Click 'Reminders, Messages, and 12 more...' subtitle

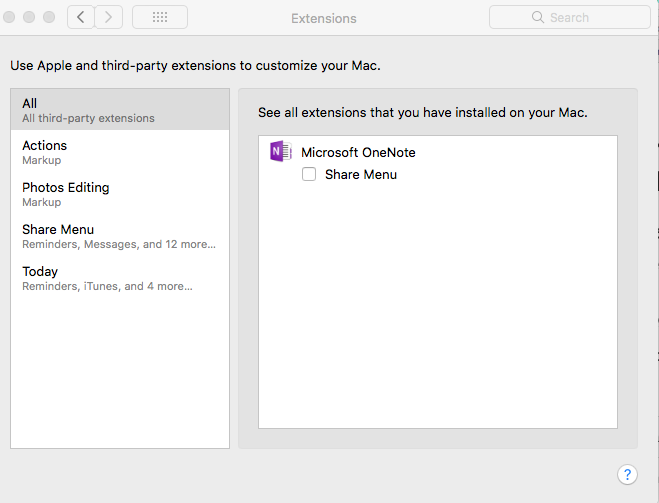pos(119,244)
